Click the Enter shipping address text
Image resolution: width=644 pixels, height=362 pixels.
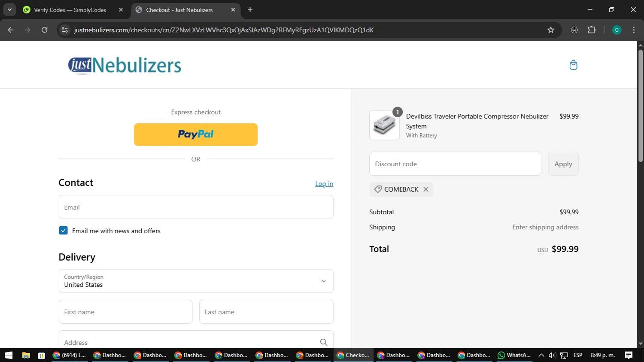click(545, 227)
